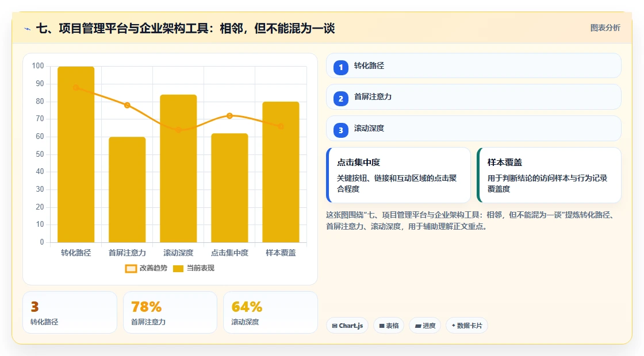Click the 转化路径 bar in chart
The height and width of the screenshot is (356, 644).
point(76,154)
